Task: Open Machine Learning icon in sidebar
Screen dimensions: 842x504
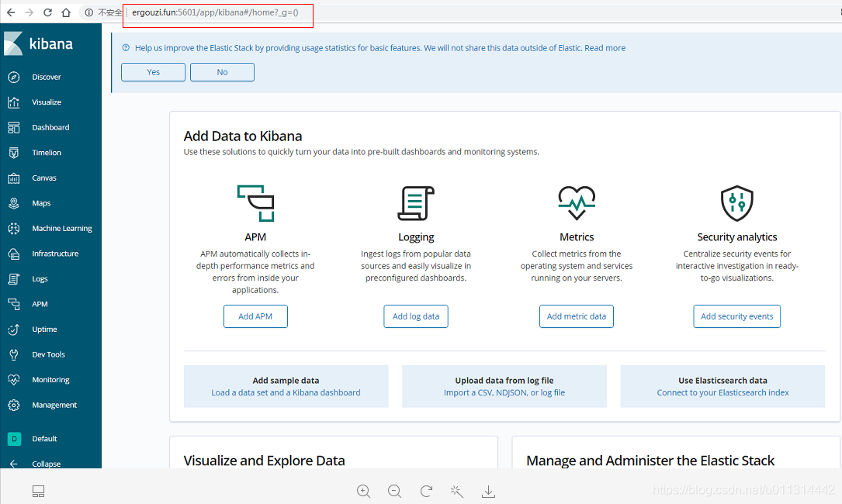Action: coord(14,229)
